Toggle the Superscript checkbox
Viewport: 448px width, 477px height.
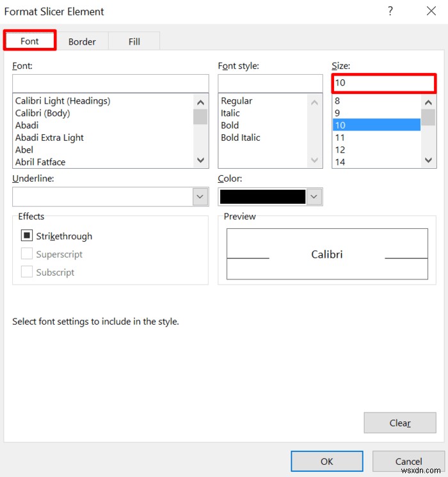(27, 253)
